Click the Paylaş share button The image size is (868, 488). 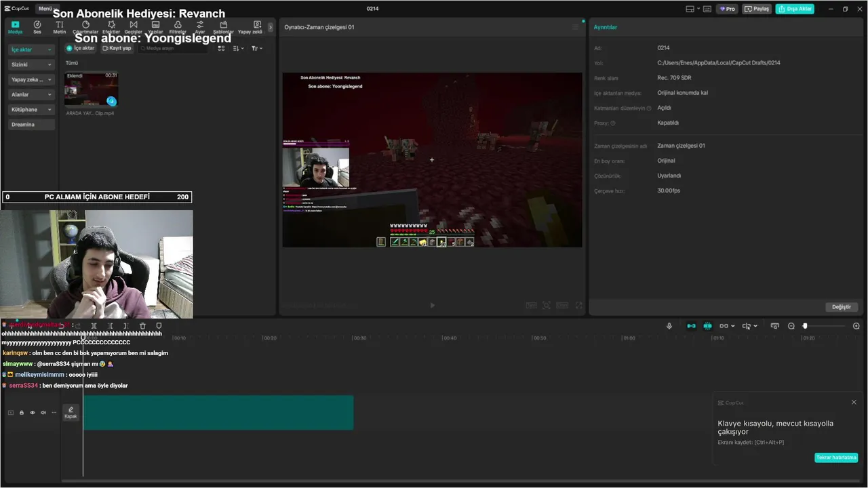[x=757, y=9]
